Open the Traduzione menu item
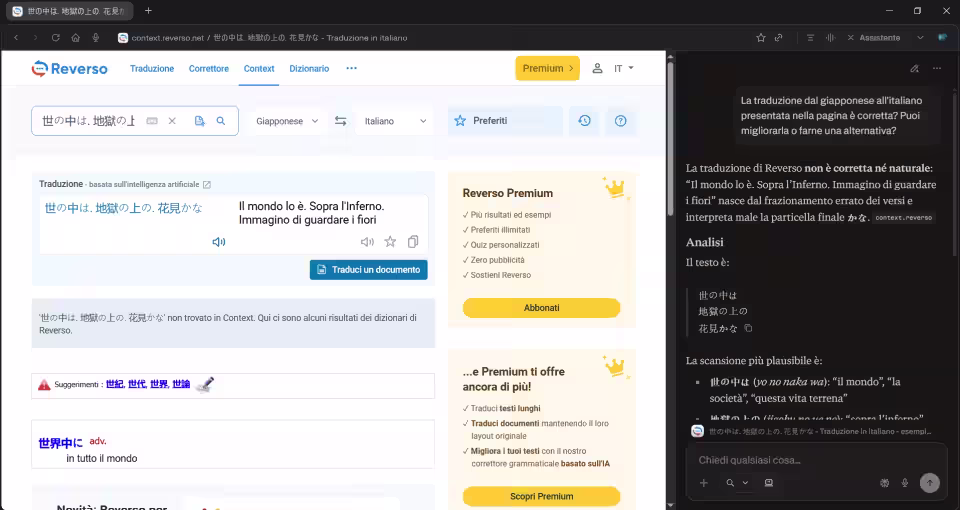960x510 pixels. pos(152,69)
